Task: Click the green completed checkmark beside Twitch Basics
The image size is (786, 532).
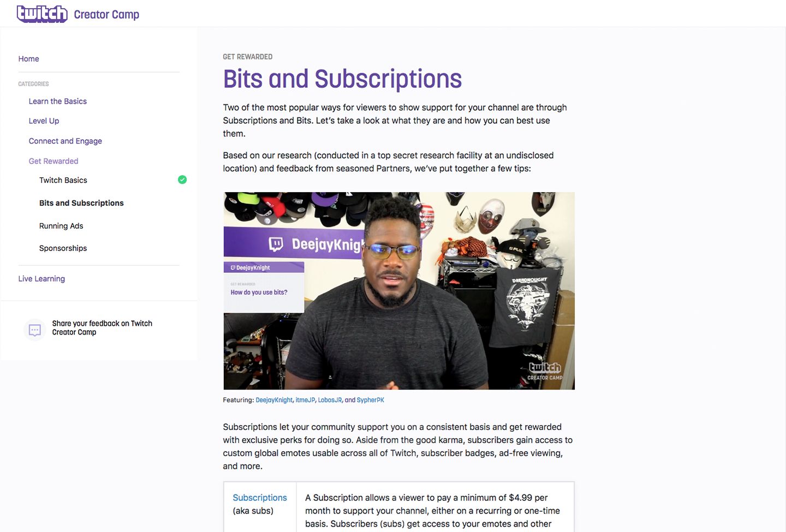Action: [182, 180]
